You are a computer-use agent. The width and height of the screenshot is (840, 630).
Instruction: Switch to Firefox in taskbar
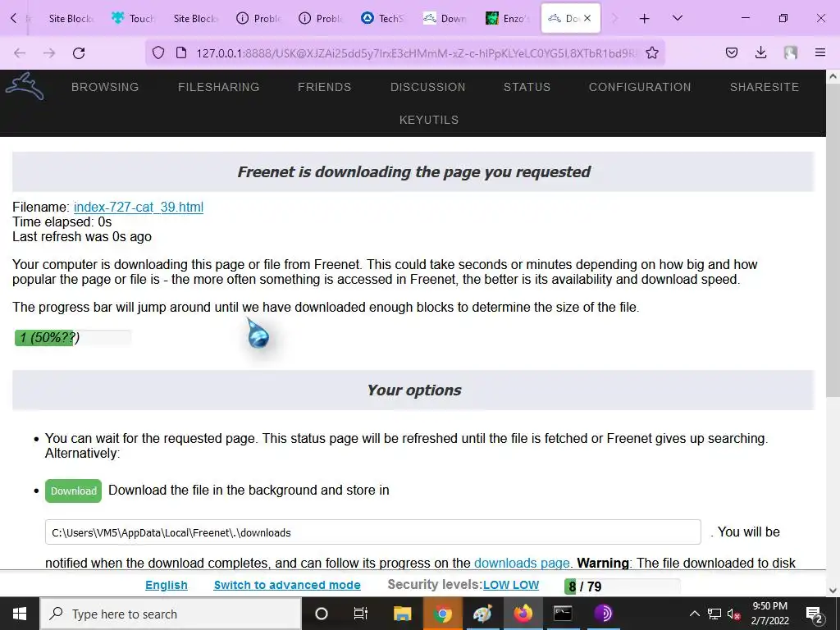point(523,614)
